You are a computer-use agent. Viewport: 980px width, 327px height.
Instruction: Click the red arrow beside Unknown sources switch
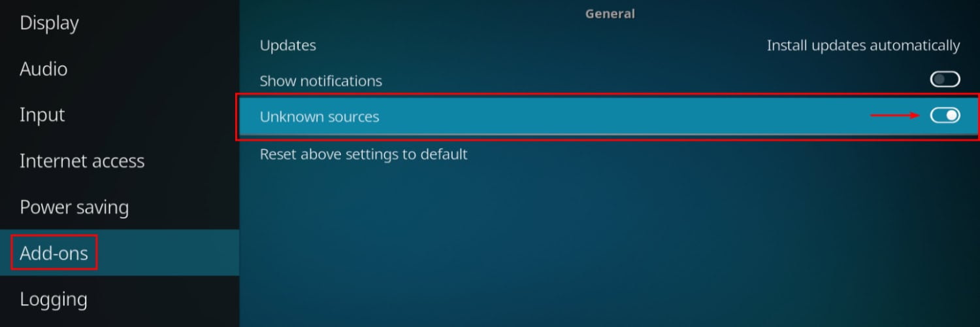pyautogui.click(x=895, y=116)
